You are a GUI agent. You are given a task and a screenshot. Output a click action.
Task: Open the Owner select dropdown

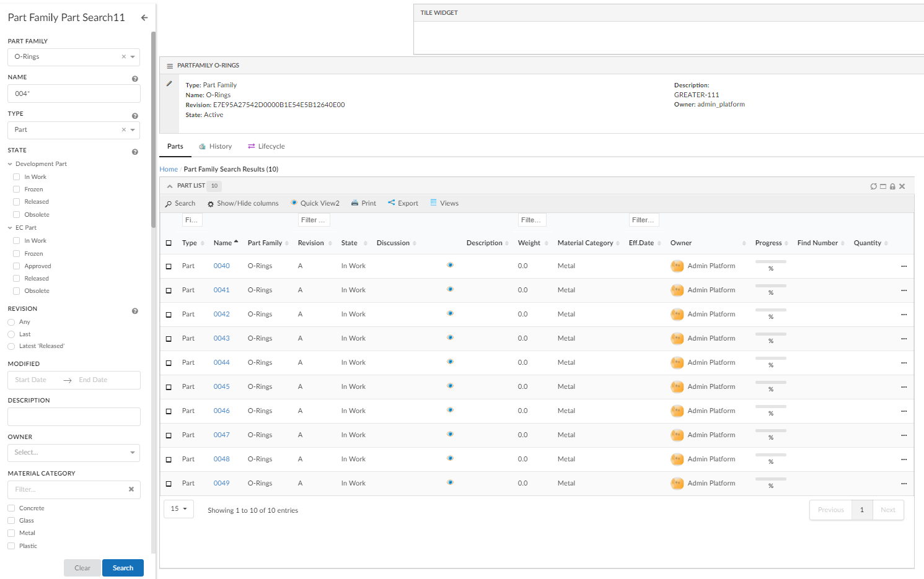[74, 453]
